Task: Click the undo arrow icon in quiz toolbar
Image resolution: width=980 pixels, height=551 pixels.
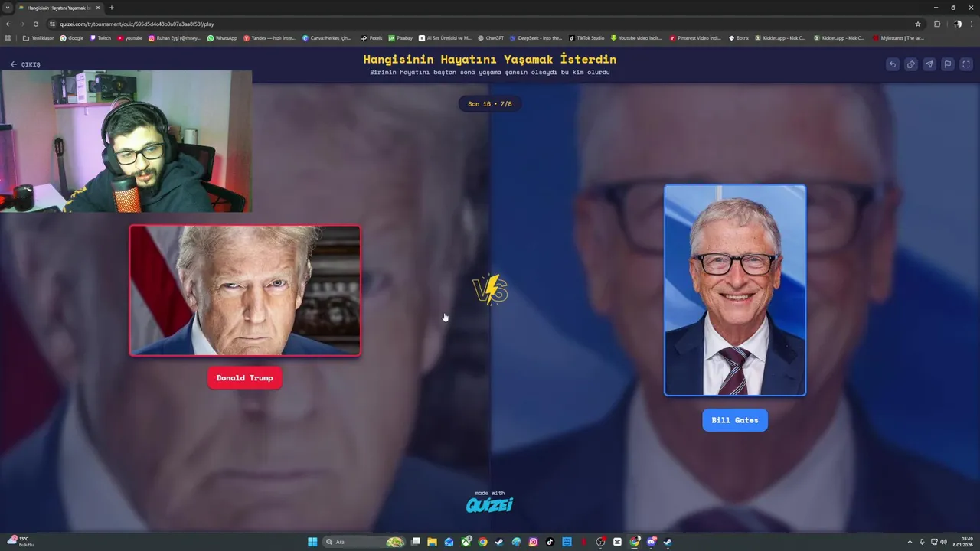Action: [892, 64]
